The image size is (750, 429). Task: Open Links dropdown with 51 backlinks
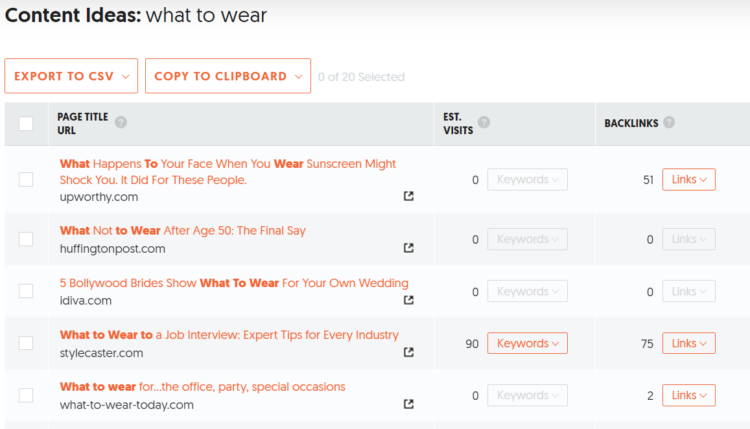tap(689, 180)
